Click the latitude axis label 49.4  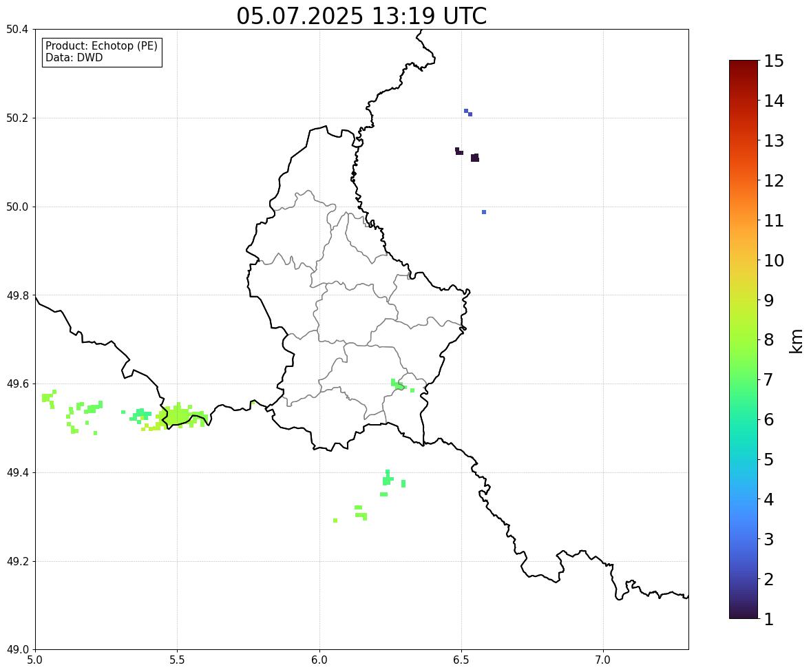[17, 473]
